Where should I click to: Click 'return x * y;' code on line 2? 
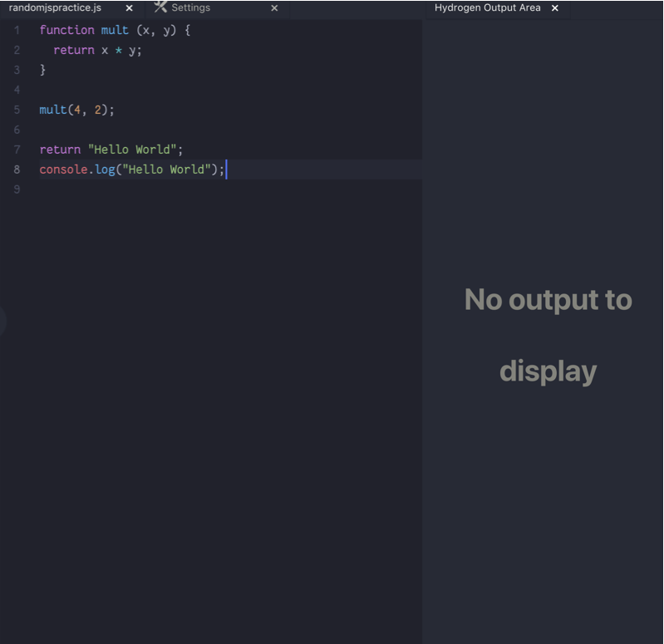[97, 51]
